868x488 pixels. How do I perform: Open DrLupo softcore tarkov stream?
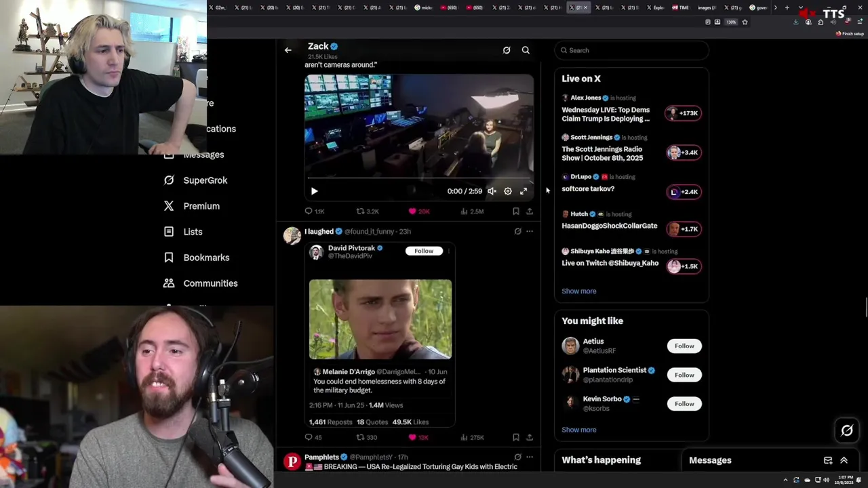(x=588, y=189)
